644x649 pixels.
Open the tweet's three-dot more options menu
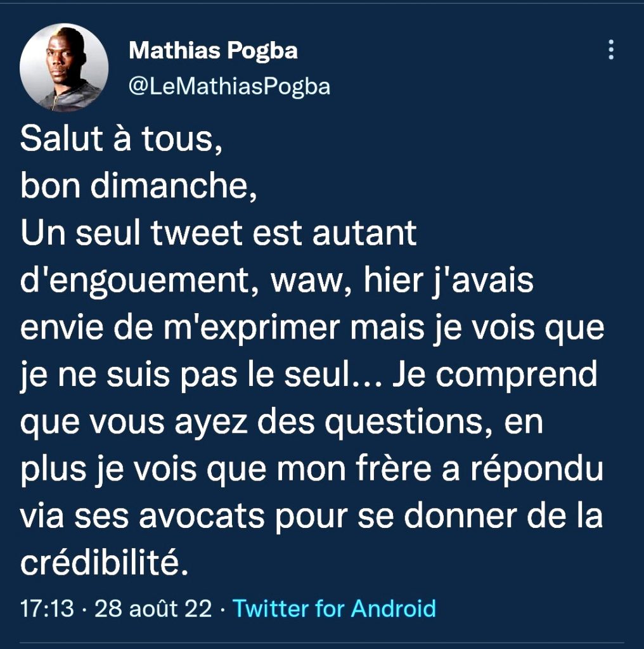pos(611,49)
